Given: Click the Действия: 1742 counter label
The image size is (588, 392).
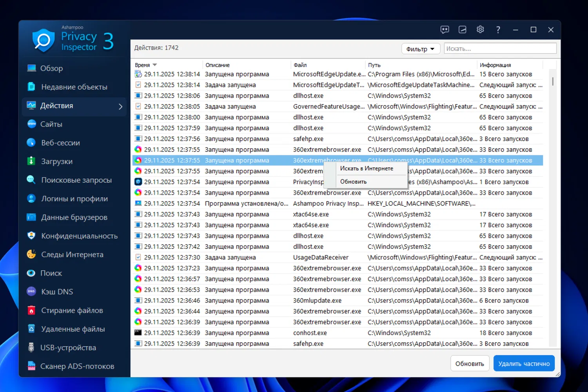Looking at the screenshot, I should click(156, 48).
